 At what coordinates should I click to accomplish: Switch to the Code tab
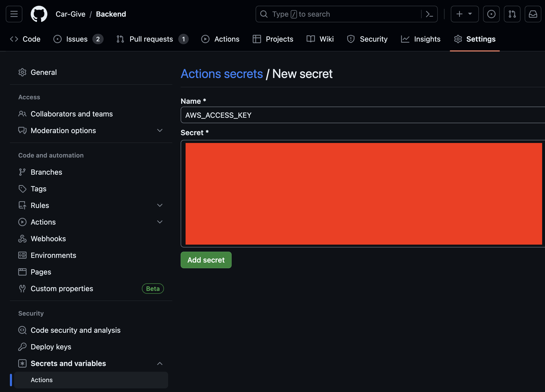tap(25, 39)
